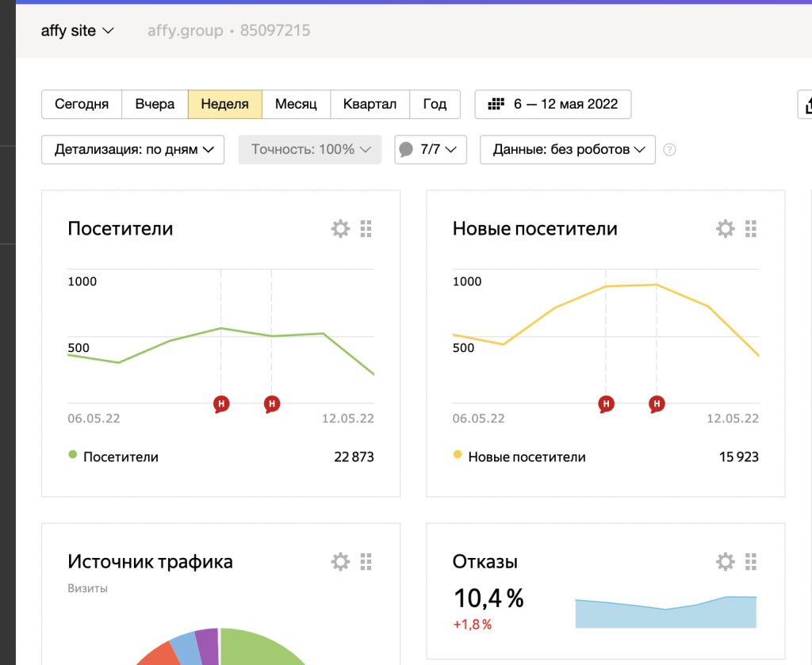This screenshot has width=812, height=665.
Task: Open settings gear on Новые посетители widget
Action: (725, 229)
